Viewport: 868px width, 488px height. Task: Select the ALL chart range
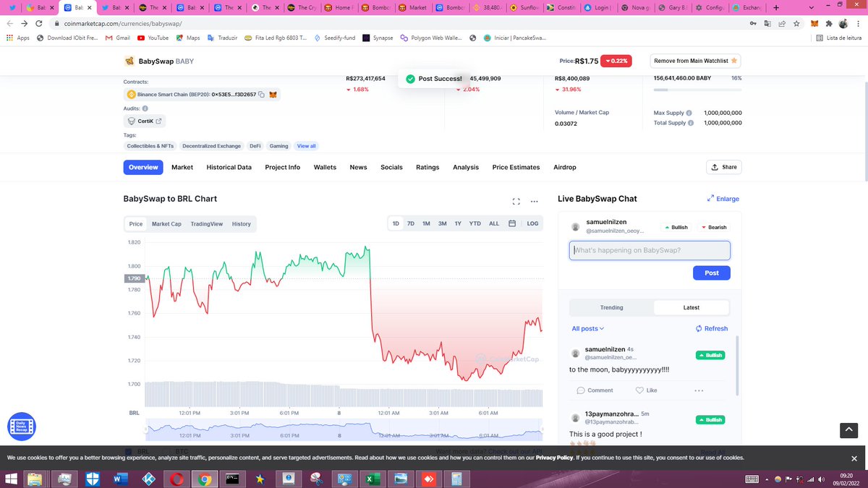(x=494, y=224)
